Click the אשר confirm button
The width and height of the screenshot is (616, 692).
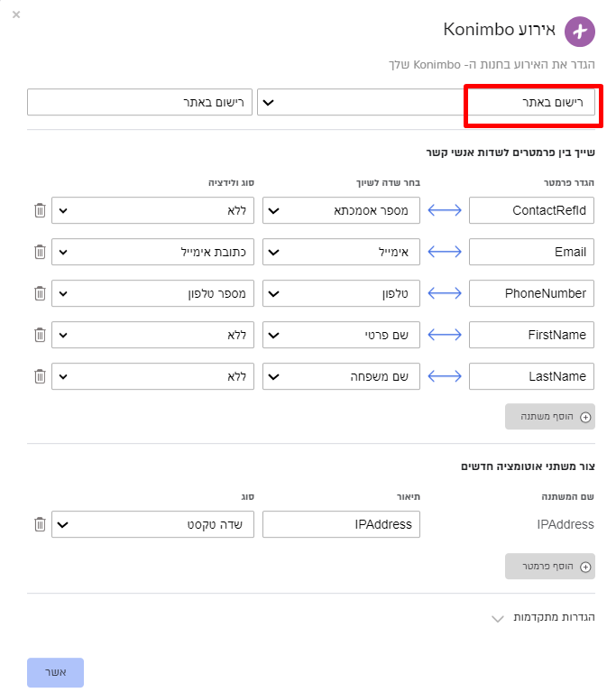tap(55, 672)
